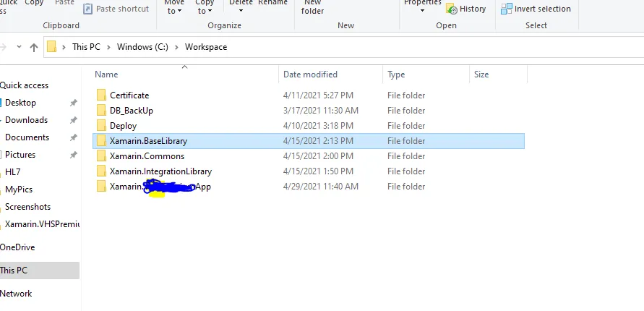Viewport: 644px width, 311px height.
Task: Open Desktop in navigation pane
Action: tap(20, 103)
